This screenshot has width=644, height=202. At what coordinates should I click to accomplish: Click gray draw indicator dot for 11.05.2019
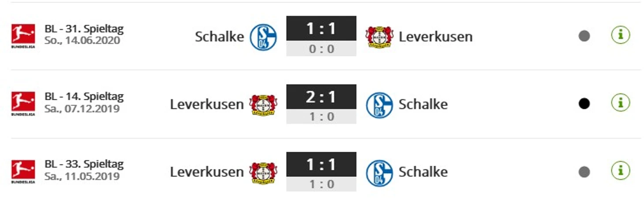(x=584, y=172)
